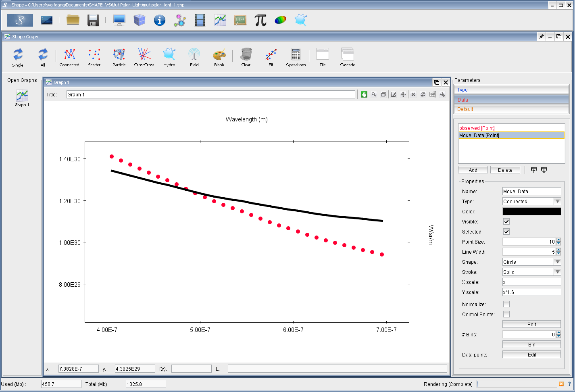Click the Add dataset button
This screenshot has height=392, width=575.
[x=473, y=170]
